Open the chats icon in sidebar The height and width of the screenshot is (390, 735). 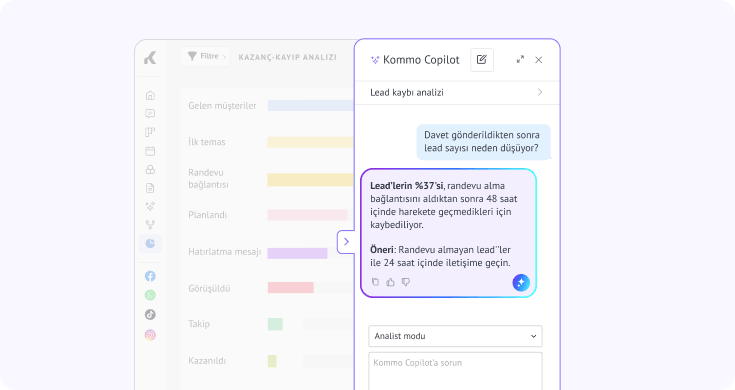tap(150, 114)
